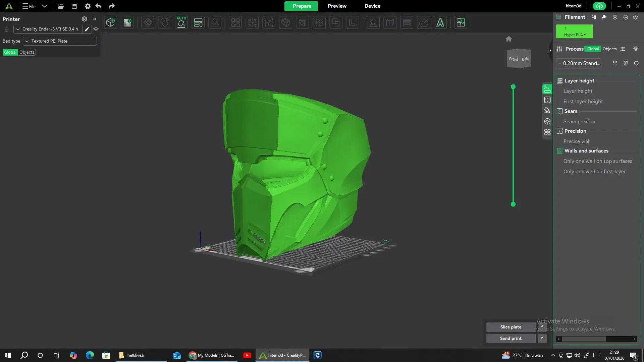Open the File menu

click(x=29, y=6)
